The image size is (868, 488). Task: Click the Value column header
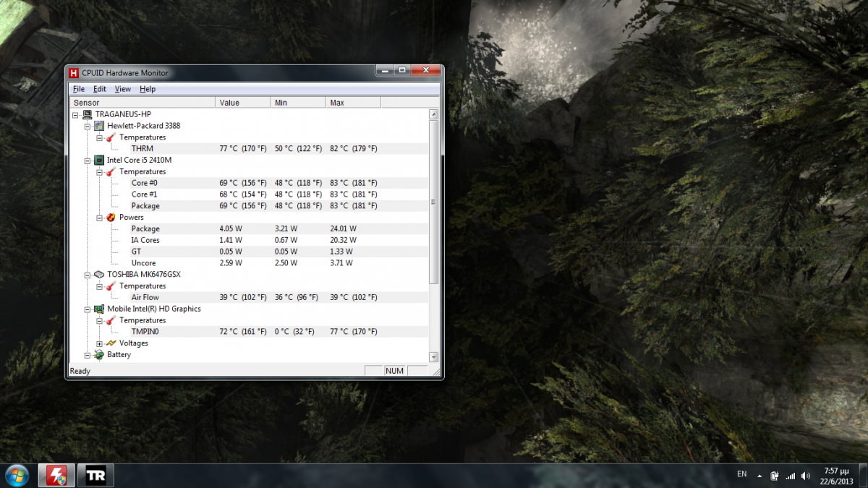(x=243, y=103)
